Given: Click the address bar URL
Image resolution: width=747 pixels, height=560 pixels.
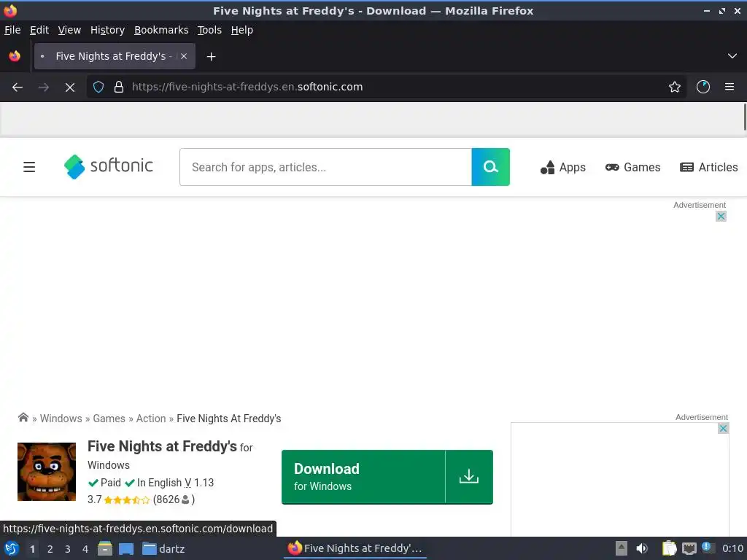Looking at the screenshot, I should (x=247, y=87).
